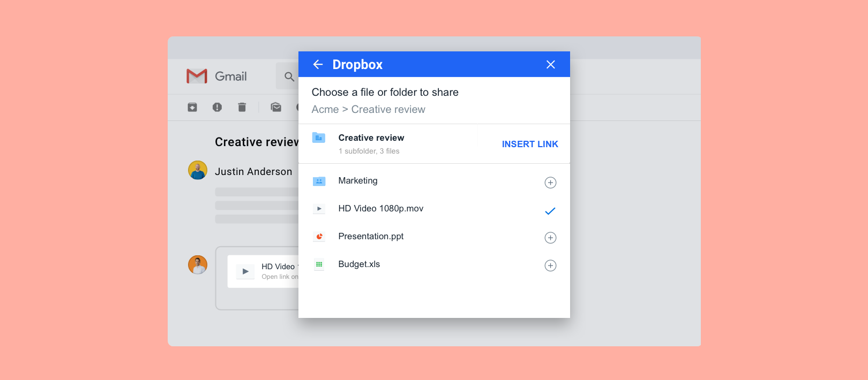Click Creative review breadcrumb segment
The height and width of the screenshot is (380, 868).
click(x=388, y=109)
